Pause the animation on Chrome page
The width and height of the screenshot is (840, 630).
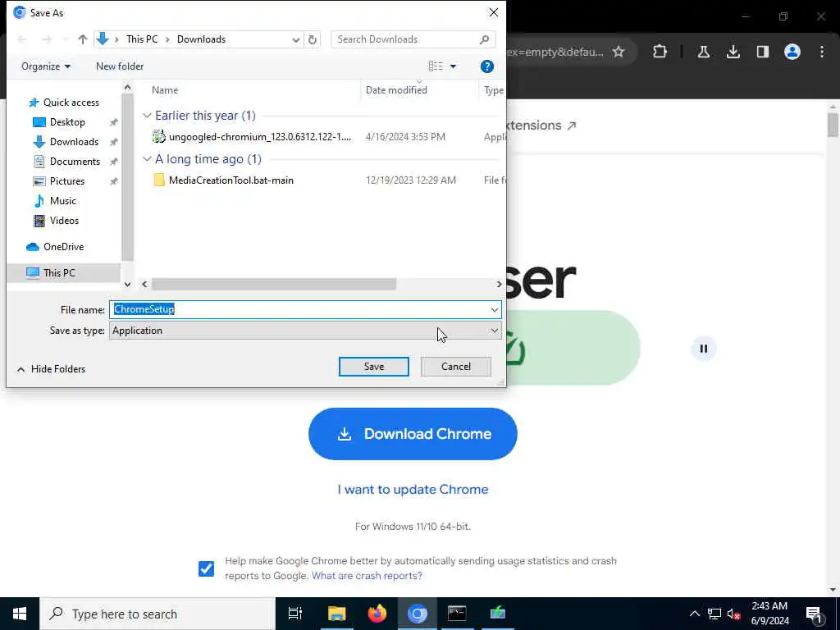(x=703, y=349)
